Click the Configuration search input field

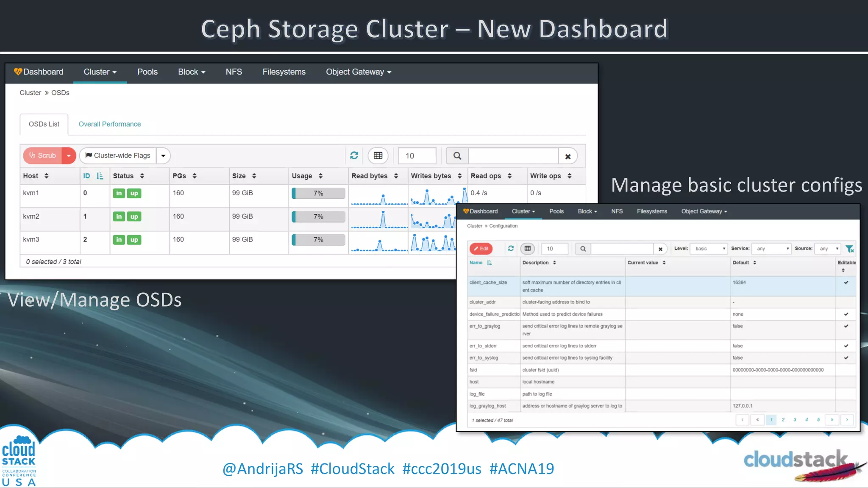point(622,249)
